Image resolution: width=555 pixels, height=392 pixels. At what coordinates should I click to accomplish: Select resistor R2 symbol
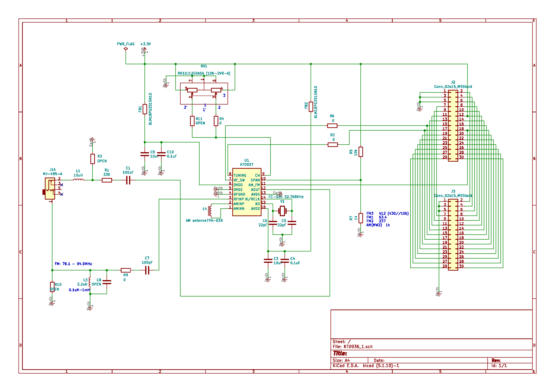[333, 145]
